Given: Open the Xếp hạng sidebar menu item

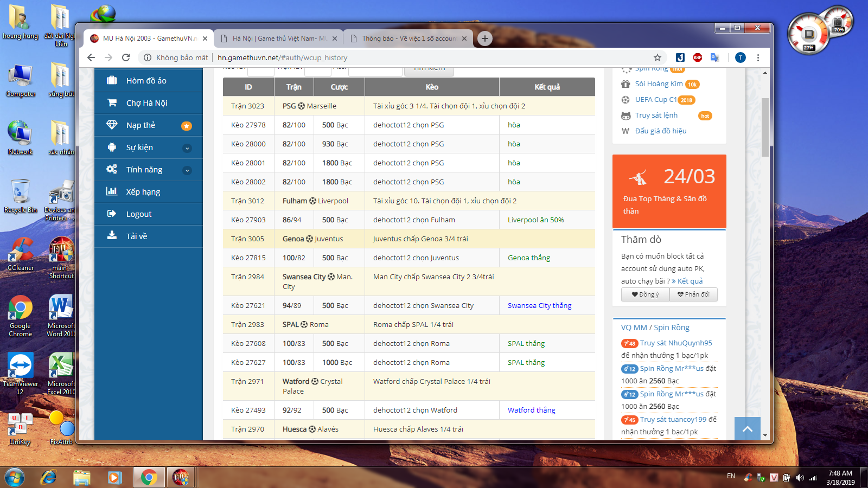Looking at the screenshot, I should 143,192.
